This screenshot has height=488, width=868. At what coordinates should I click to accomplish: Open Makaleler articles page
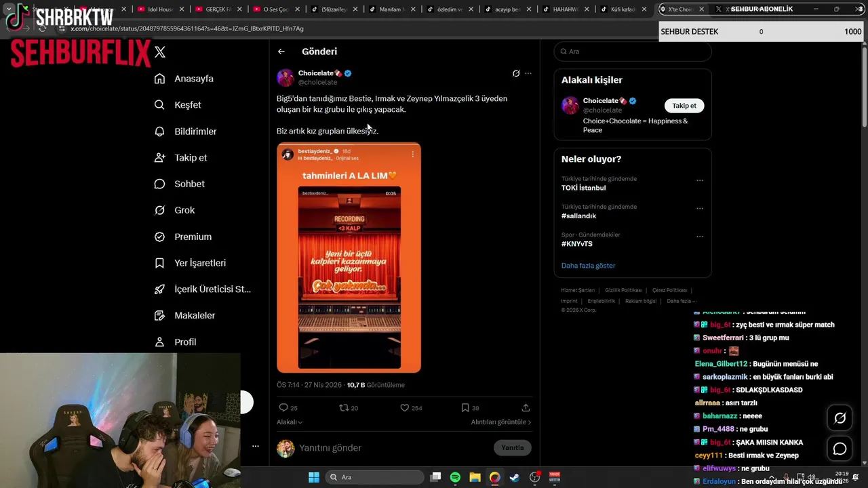point(184,315)
